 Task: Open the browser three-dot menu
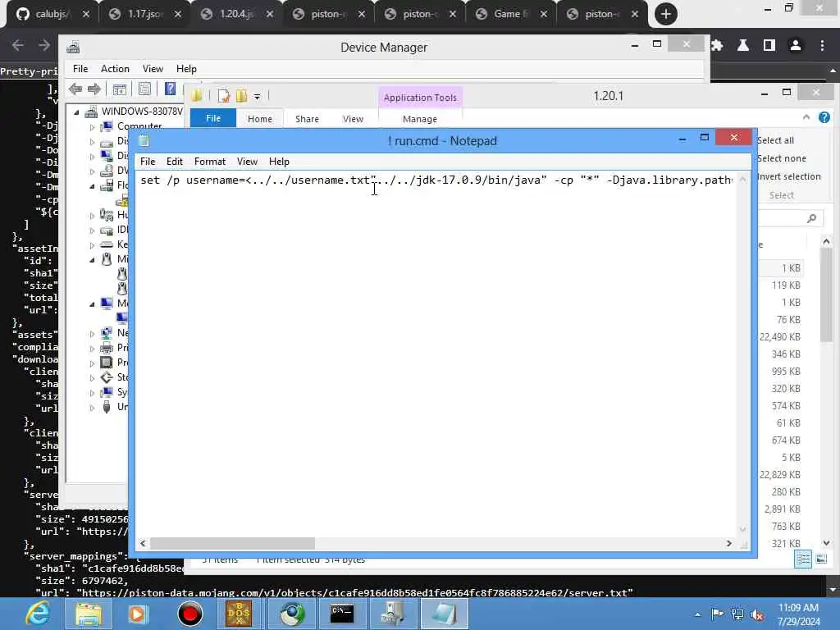[x=822, y=46]
